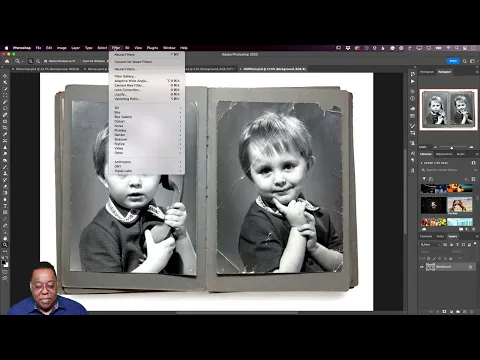480x360 pixels.
Task: Click the lock icon on Background layer
Action: (x=470, y=267)
